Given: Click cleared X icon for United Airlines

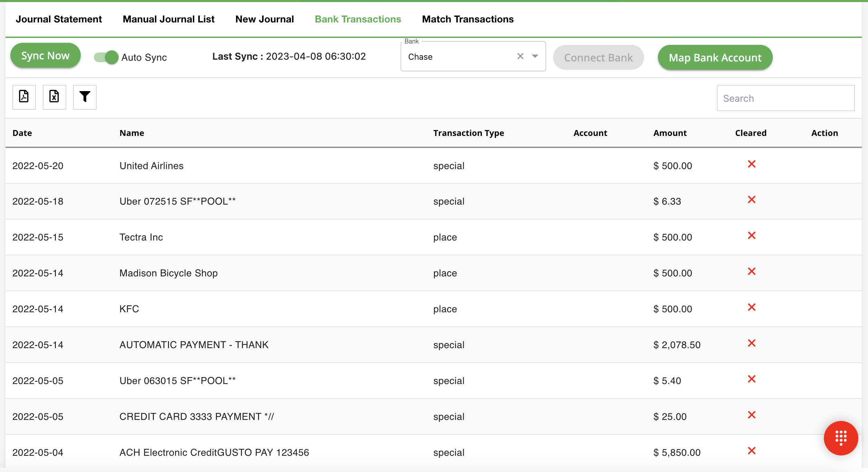Looking at the screenshot, I should tap(751, 164).
